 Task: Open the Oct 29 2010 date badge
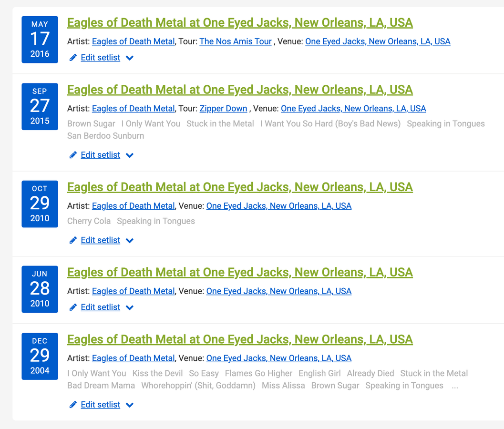point(40,204)
